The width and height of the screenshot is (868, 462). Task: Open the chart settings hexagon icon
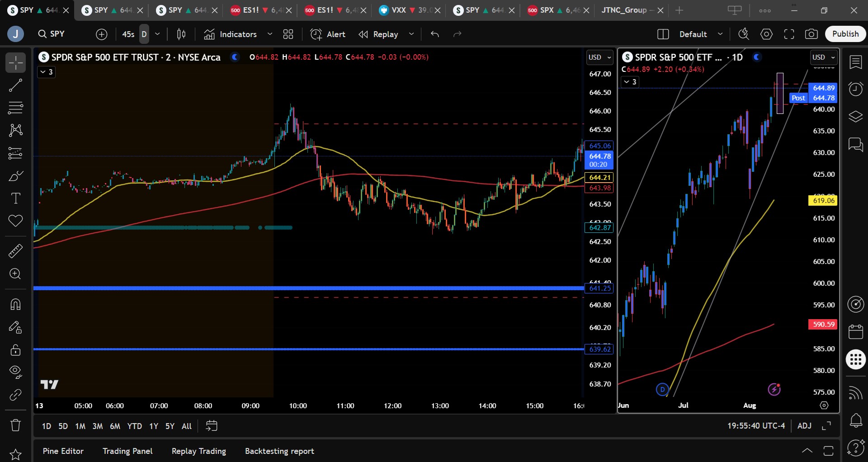[x=766, y=34]
